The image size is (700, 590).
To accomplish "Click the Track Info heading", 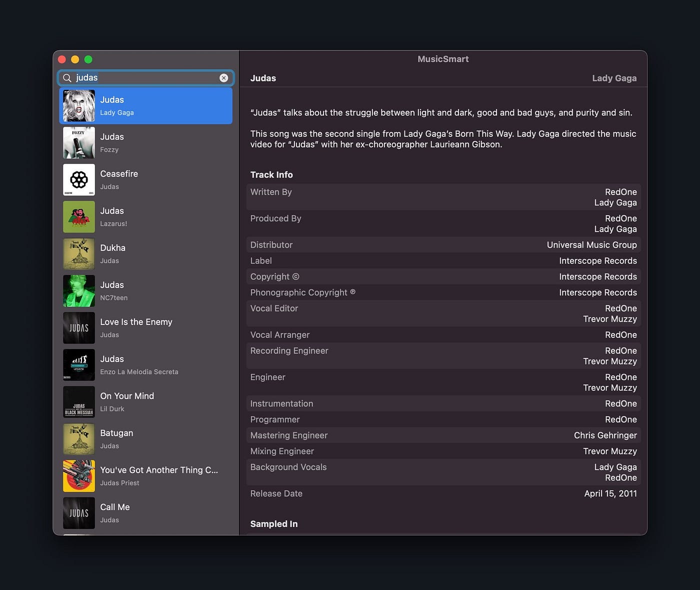I will tap(271, 174).
